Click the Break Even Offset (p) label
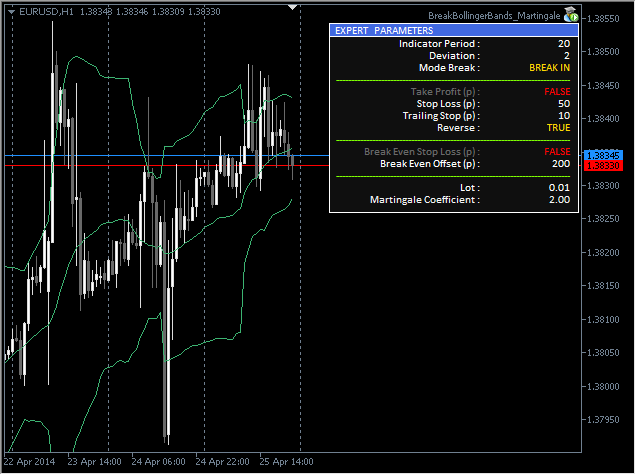This screenshot has width=636, height=475. pos(430,164)
